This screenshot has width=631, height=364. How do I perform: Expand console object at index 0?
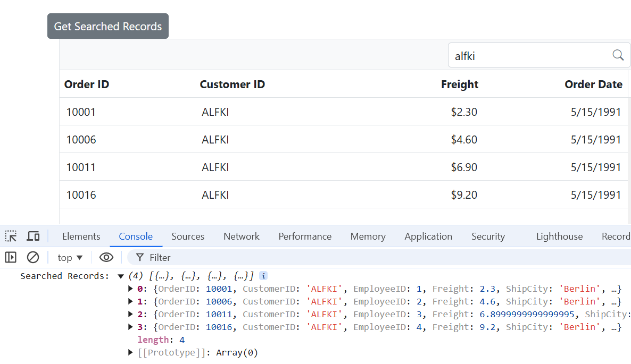pos(131,289)
